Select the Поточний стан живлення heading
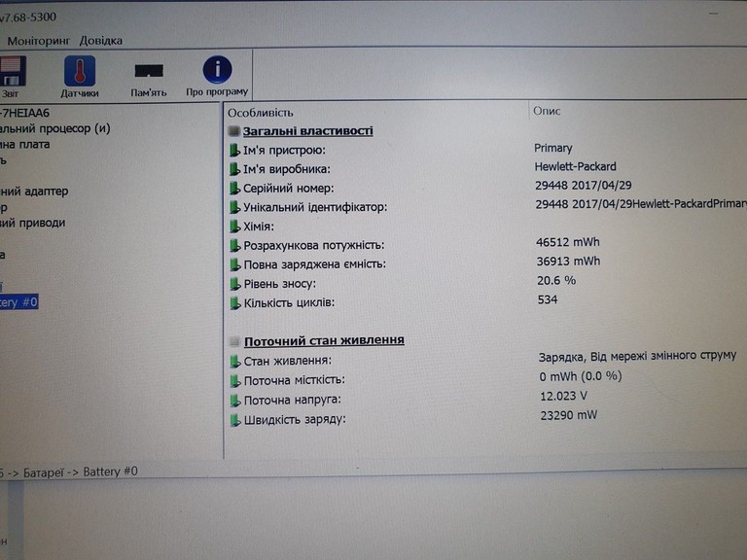The image size is (747, 560). [x=324, y=341]
